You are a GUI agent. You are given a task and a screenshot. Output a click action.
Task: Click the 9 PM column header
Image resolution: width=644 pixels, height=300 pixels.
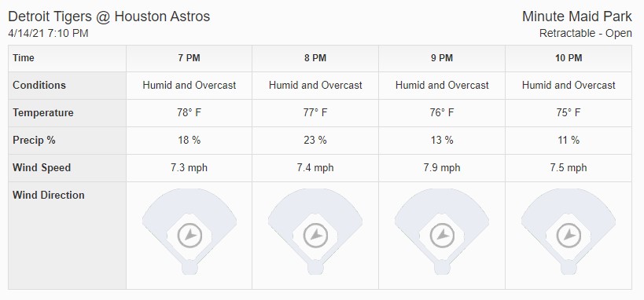point(442,58)
